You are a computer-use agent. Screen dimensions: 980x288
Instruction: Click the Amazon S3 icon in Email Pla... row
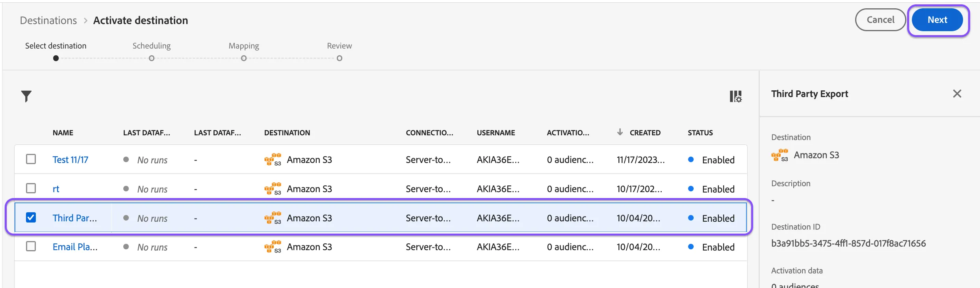[273, 247]
